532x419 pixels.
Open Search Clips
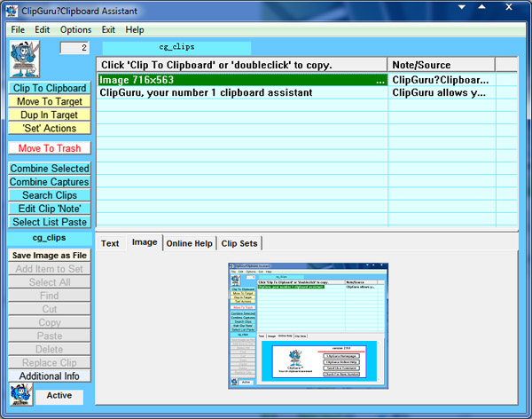point(49,195)
